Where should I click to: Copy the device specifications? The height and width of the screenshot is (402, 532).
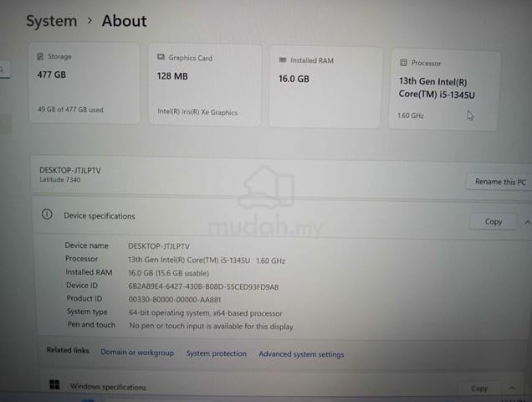[493, 222]
